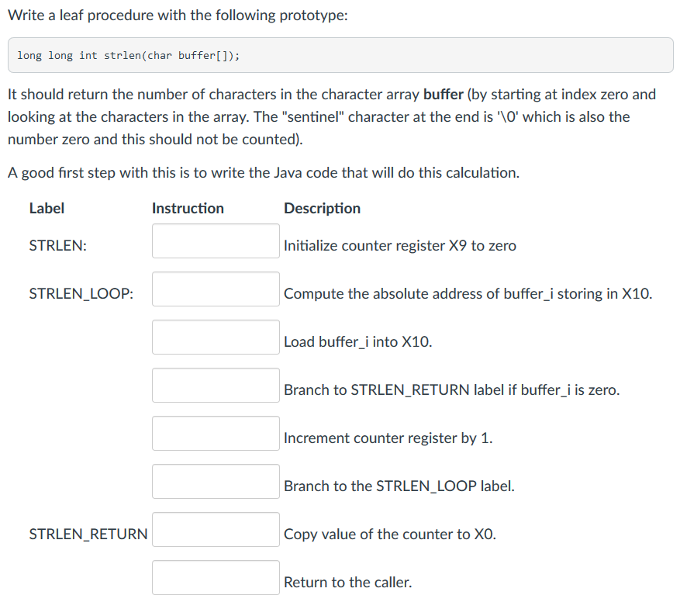Viewport: 680px width, 616px height.
Task: Click the 'STRLEN_RETURN' label text
Action: tap(88, 534)
